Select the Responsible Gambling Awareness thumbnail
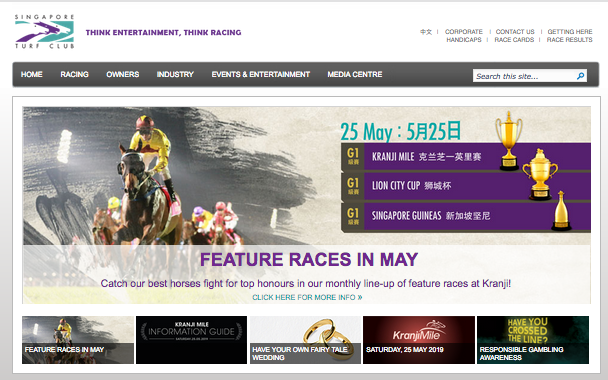Image resolution: width=608 pixels, height=380 pixels. 533,340
